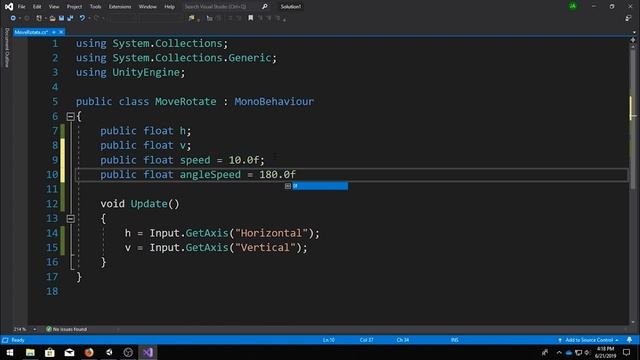Open the Document Outline side panel

click(7, 48)
